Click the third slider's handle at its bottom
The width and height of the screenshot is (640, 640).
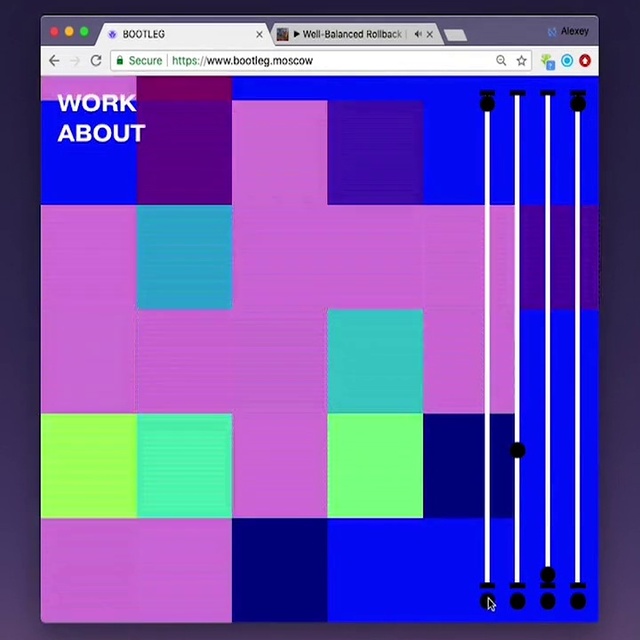coord(548,575)
